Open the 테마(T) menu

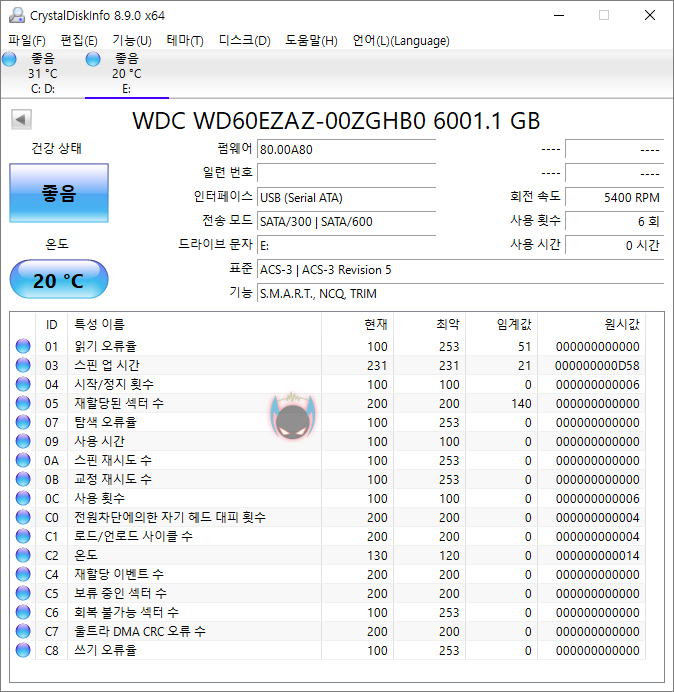point(185,41)
